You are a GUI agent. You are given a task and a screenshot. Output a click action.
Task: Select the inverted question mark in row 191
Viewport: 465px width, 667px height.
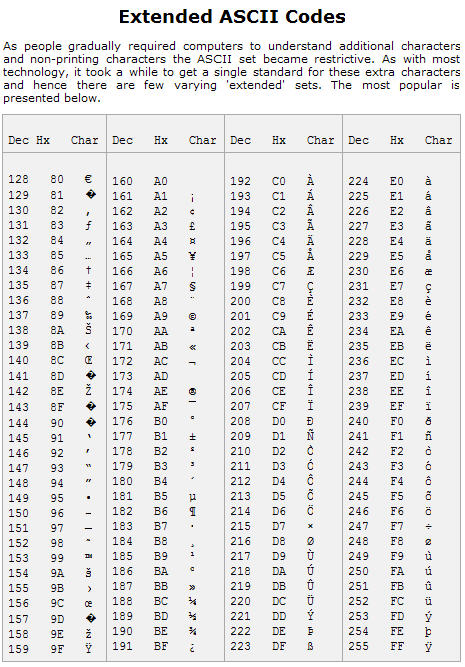coord(192,648)
